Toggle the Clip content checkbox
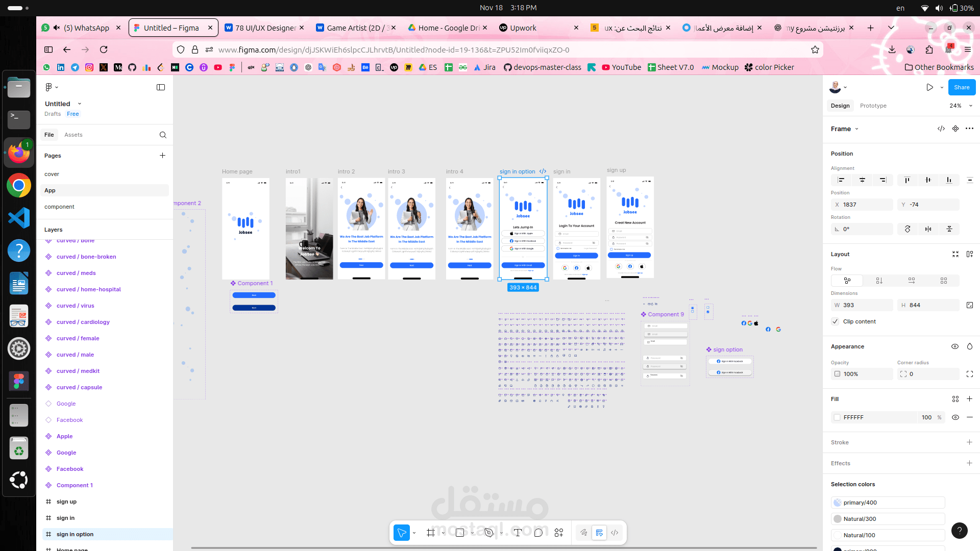 coord(835,321)
